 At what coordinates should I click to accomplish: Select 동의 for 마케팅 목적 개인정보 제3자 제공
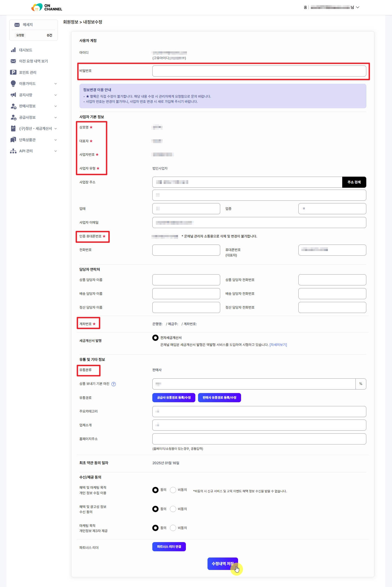coord(155,528)
